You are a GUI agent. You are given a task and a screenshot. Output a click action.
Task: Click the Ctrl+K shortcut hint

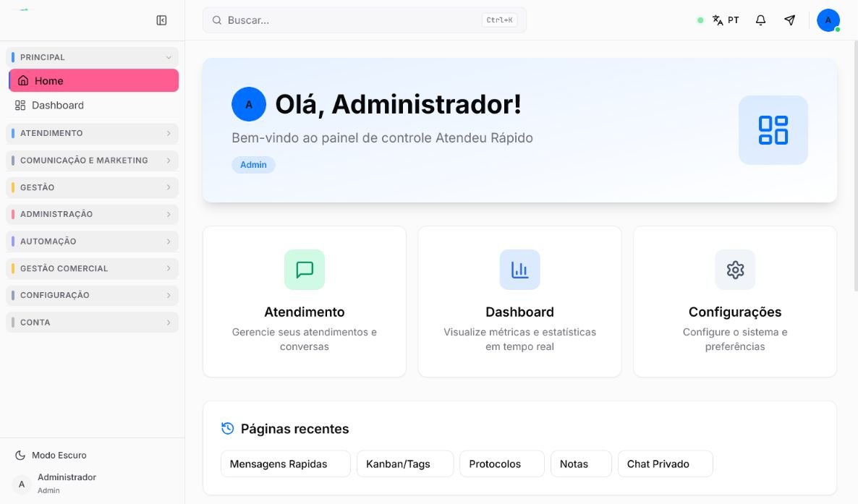coord(500,20)
